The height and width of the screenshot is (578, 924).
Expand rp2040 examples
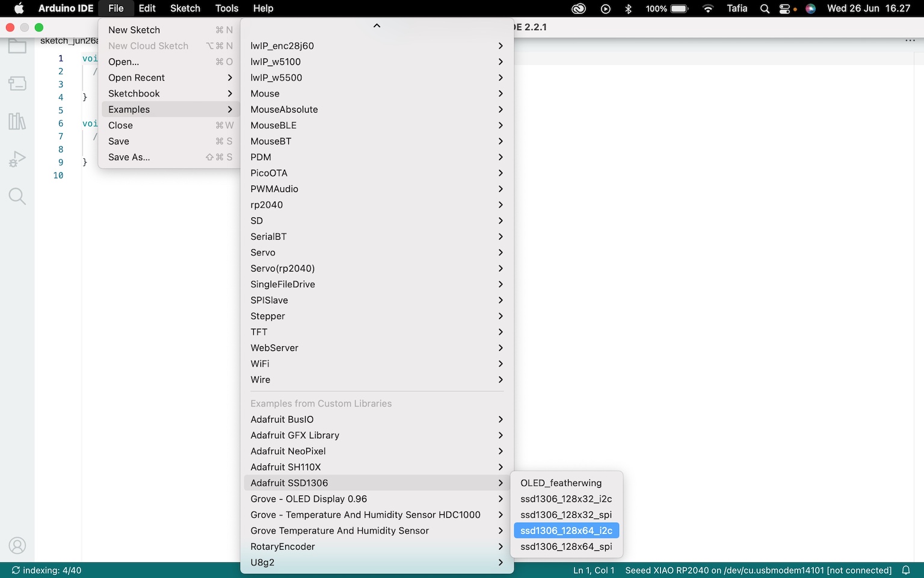coord(377,205)
